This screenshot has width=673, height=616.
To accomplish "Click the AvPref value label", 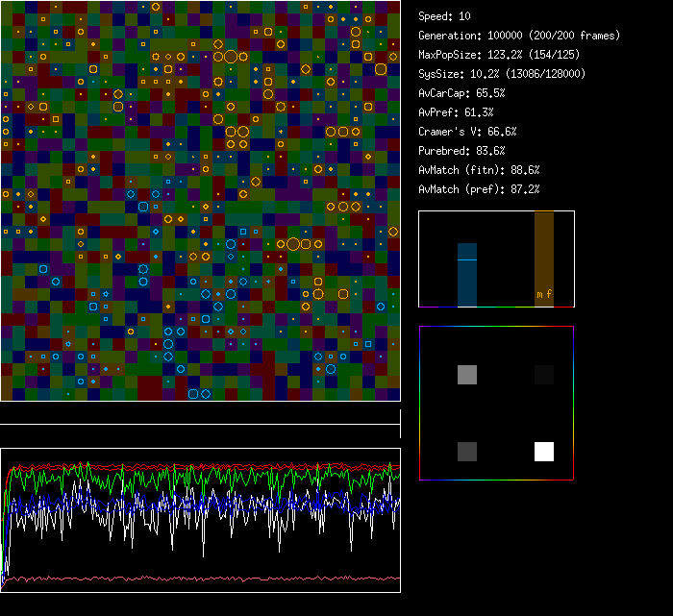I will point(456,112).
